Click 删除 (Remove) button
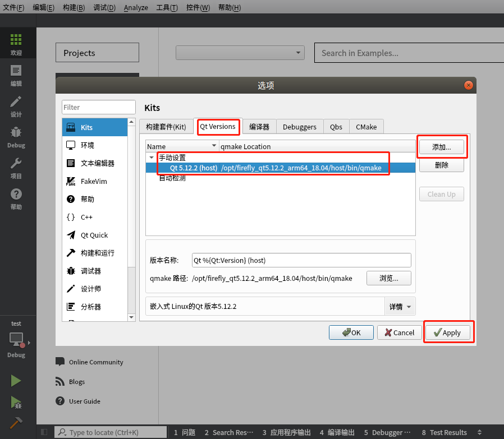This screenshot has height=439, width=504. click(441, 165)
